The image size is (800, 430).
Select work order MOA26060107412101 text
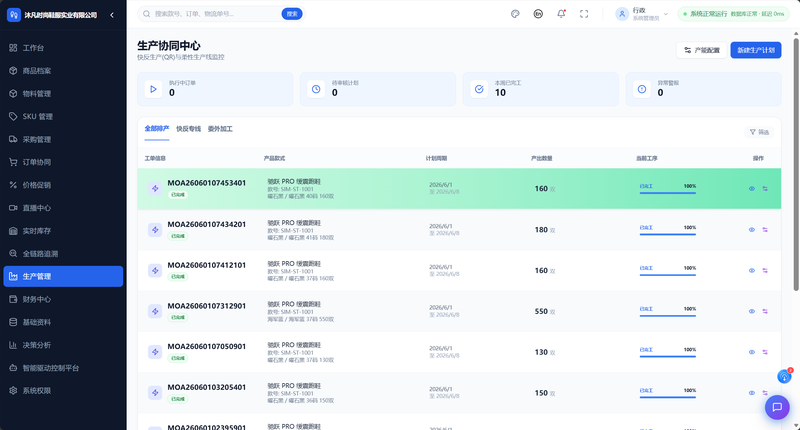pyautogui.click(x=207, y=265)
